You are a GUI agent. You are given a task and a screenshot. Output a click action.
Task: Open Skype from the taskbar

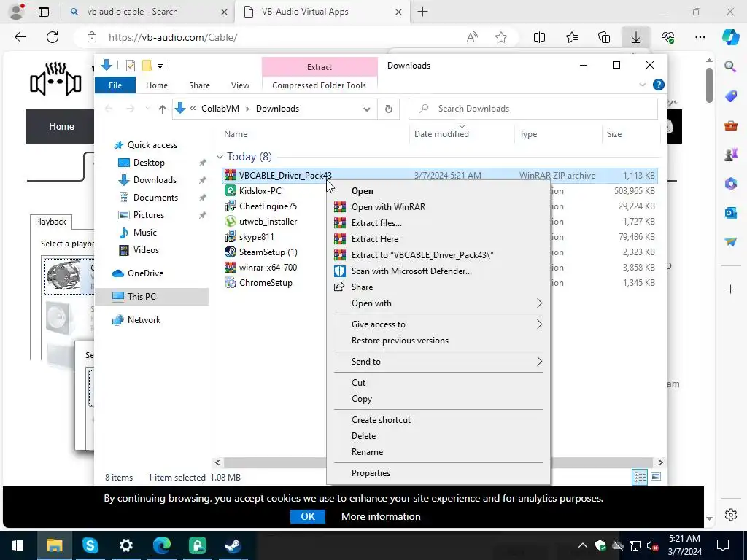pos(90,545)
